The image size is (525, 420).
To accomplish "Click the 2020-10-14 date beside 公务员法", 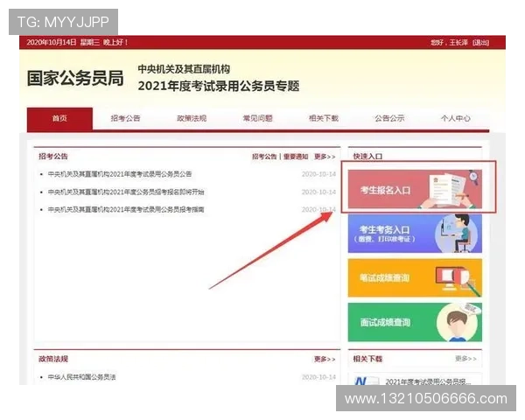I will click(318, 377).
